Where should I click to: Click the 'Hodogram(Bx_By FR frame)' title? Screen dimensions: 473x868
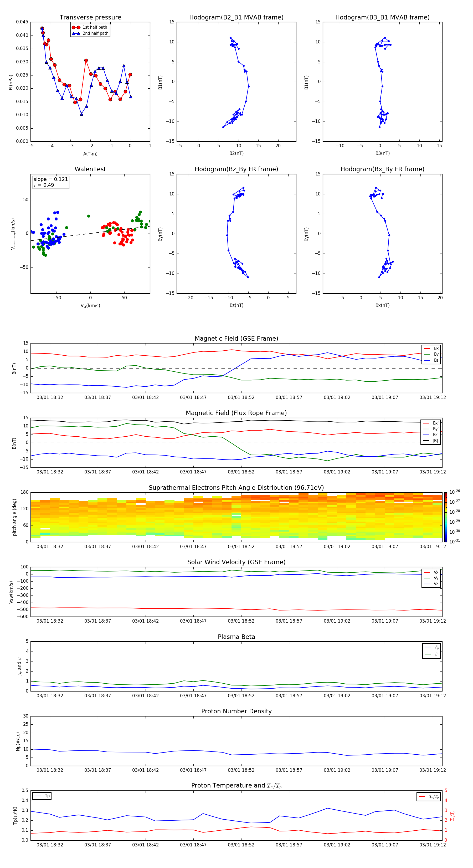[382, 169]
